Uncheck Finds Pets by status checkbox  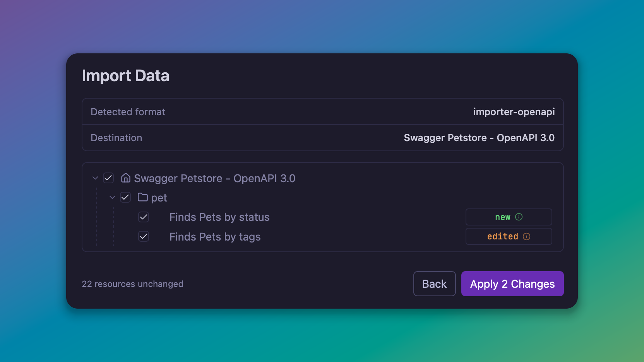point(144,217)
